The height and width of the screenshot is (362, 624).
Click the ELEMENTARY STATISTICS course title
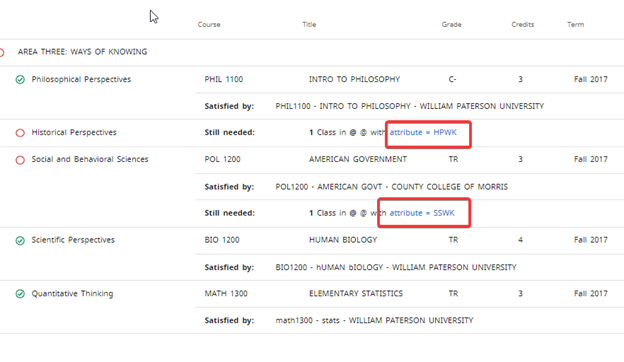click(x=356, y=294)
